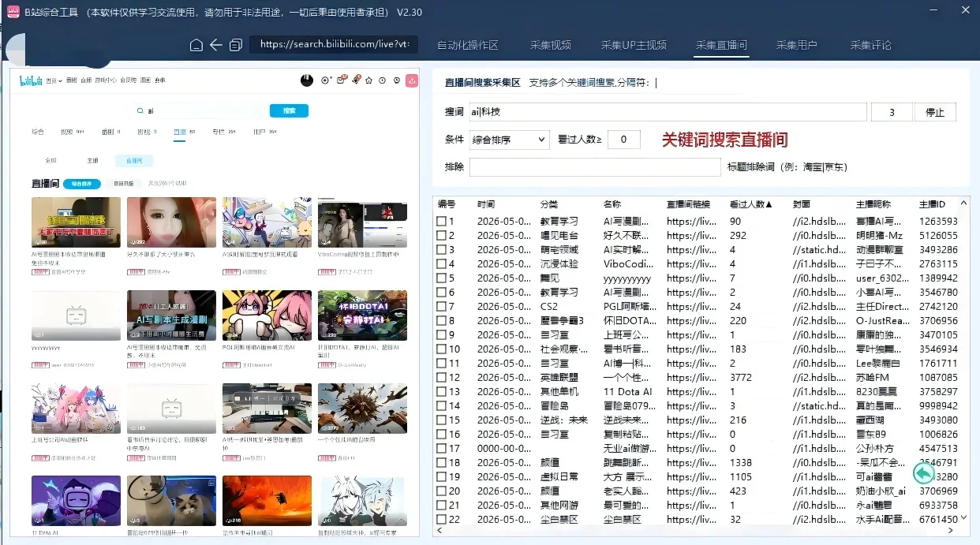Click the 3772 viewer count cell
This screenshot has height=545, width=980.
click(x=742, y=378)
